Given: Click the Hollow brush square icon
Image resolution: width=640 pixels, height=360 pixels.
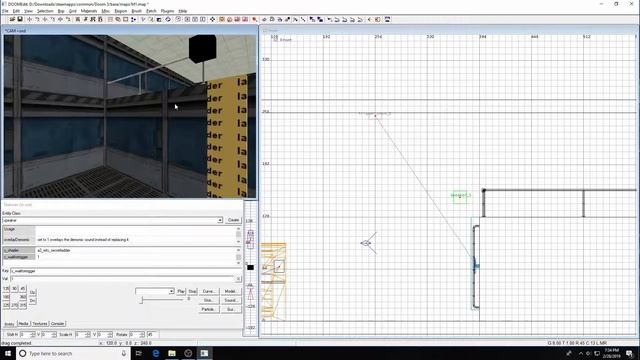Looking at the screenshot, I should tap(126, 19).
